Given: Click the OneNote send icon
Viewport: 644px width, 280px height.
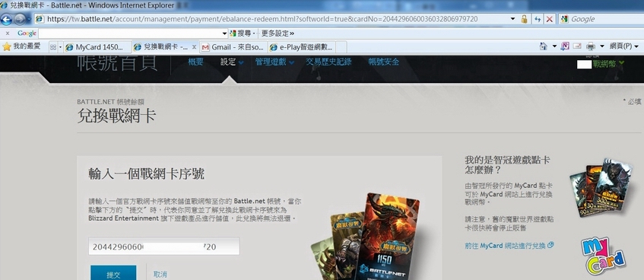Looking at the screenshot, I should (565, 46).
